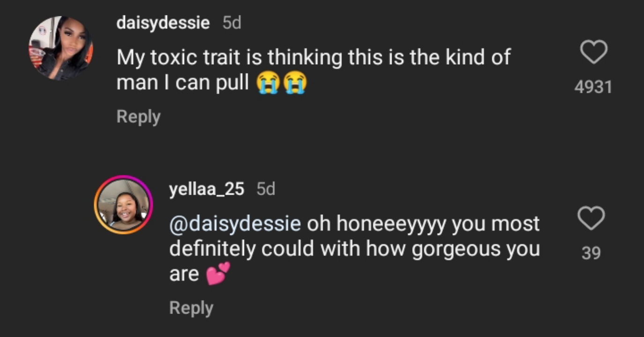Click the 5d timestamp beside yellaa_25
Viewport: 644px width, 337px height.
[x=266, y=189]
